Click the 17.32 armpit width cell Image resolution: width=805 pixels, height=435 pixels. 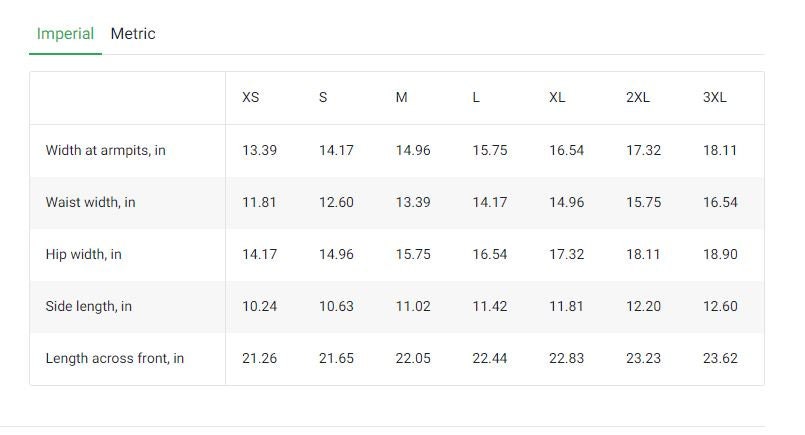[643, 150]
